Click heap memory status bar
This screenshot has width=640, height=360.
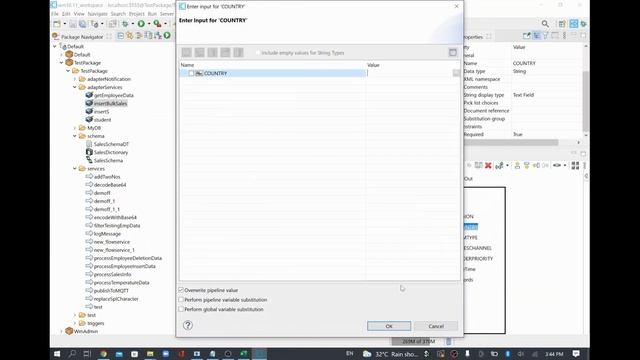[418, 341]
